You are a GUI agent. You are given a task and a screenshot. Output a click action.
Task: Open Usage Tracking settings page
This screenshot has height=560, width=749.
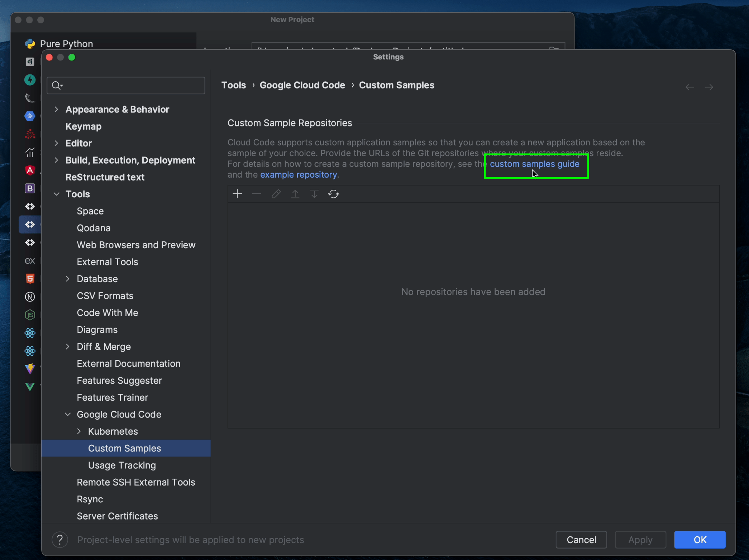tap(122, 465)
